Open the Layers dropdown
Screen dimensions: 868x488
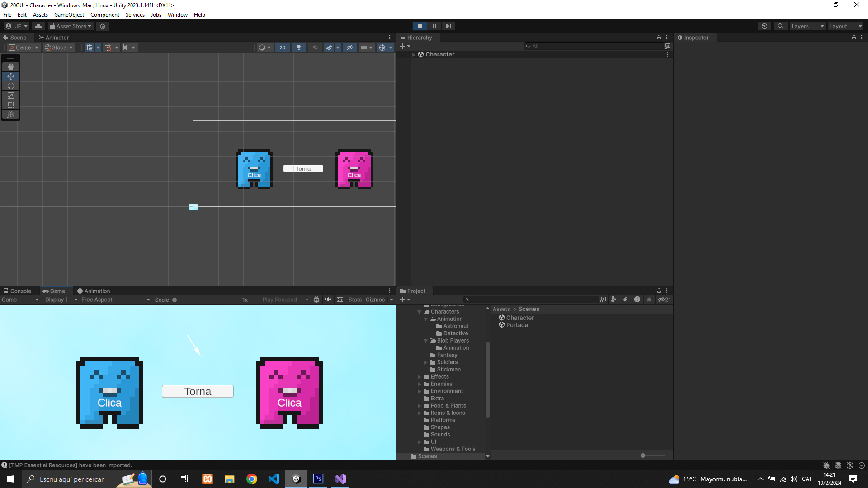click(x=807, y=26)
